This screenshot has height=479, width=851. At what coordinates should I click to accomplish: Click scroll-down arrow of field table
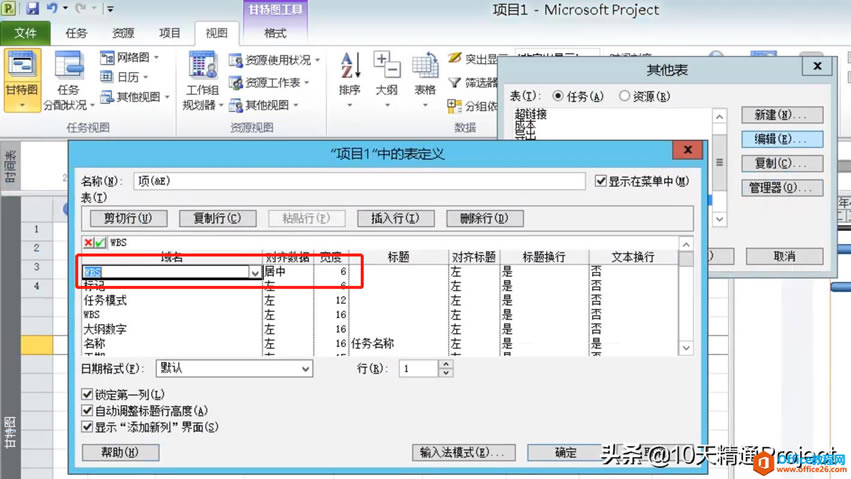[686, 348]
